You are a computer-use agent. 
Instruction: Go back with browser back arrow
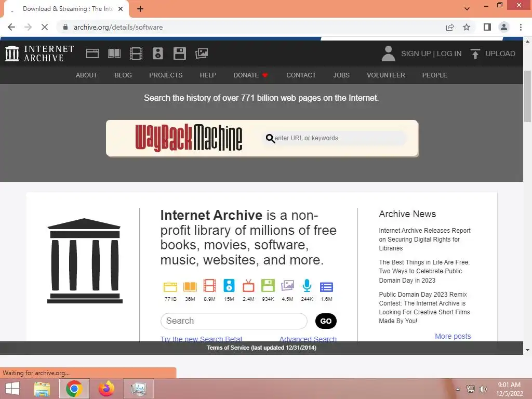[11, 27]
